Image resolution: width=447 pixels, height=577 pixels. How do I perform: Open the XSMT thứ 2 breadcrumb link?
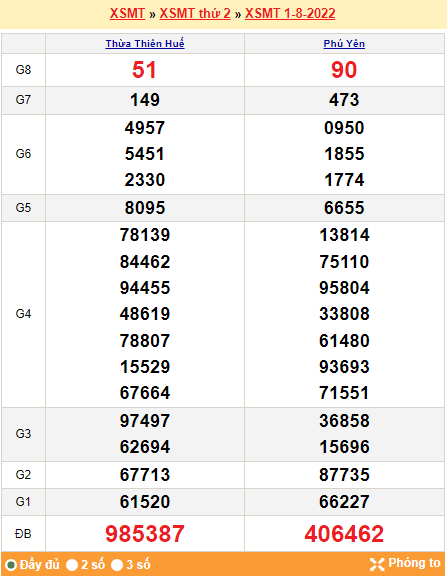pos(195,13)
